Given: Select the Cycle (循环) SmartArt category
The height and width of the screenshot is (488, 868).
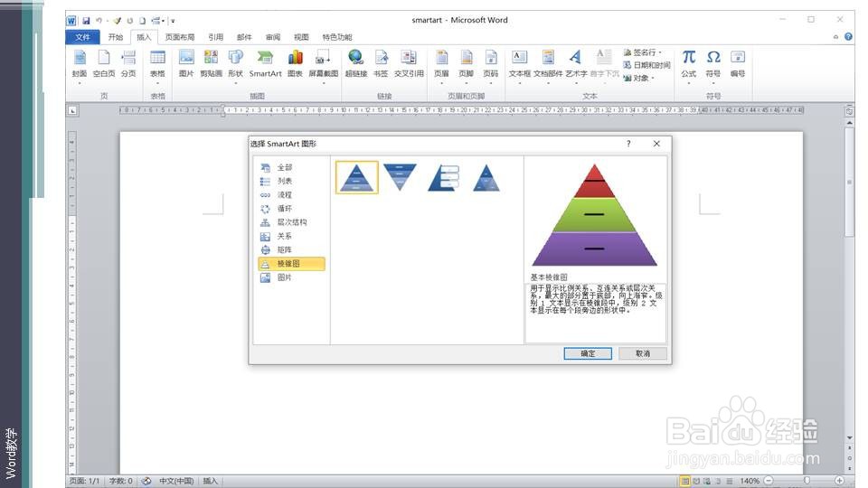Looking at the screenshot, I should click(x=291, y=209).
